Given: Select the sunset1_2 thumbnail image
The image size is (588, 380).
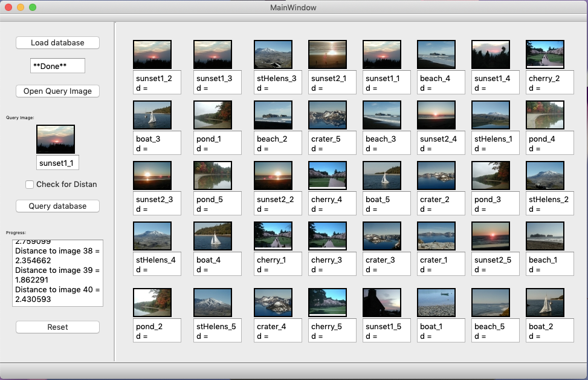Looking at the screenshot, I should (x=152, y=54).
